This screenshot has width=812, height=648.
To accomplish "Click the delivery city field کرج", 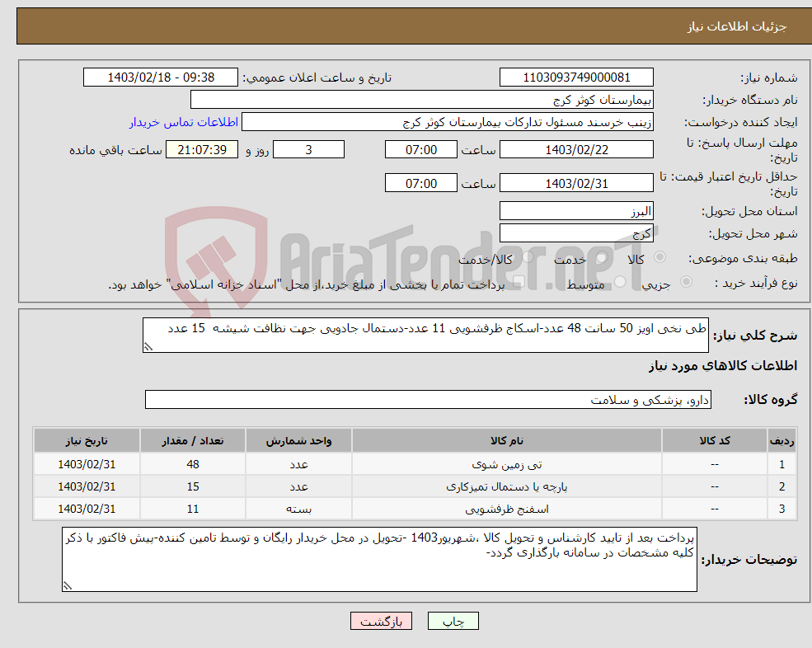I will pyautogui.click(x=576, y=233).
